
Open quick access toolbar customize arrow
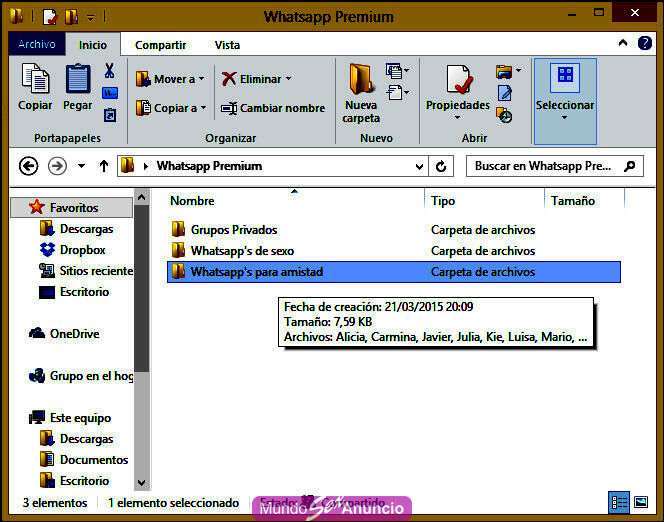(91, 17)
